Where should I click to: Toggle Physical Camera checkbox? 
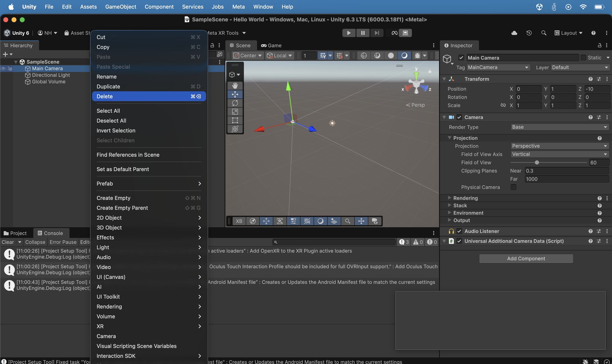[513, 187]
